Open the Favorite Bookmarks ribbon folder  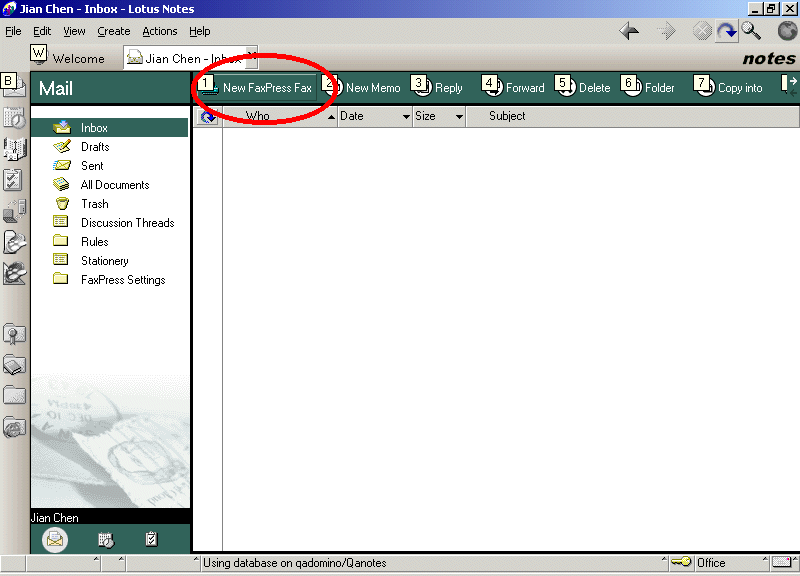click(x=14, y=334)
